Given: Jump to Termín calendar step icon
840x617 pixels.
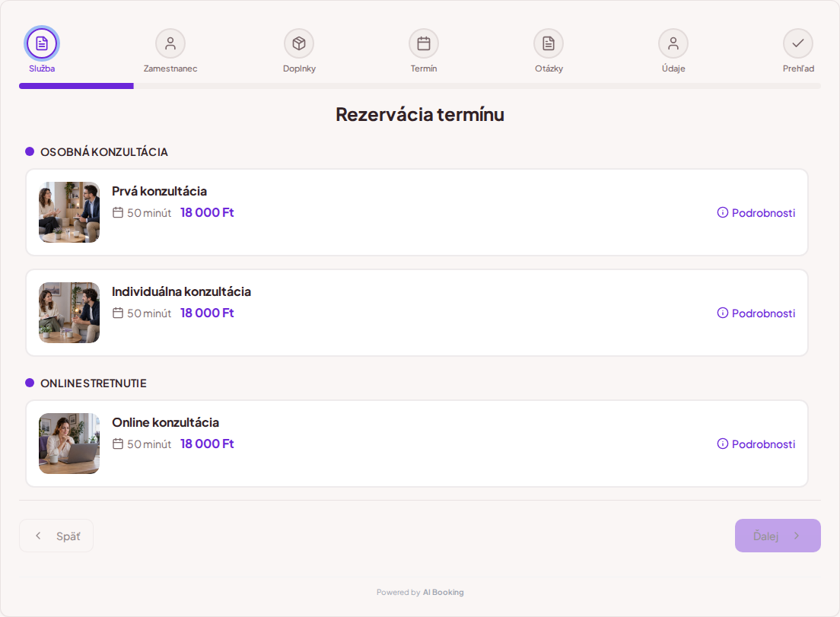Looking at the screenshot, I should pos(424,43).
